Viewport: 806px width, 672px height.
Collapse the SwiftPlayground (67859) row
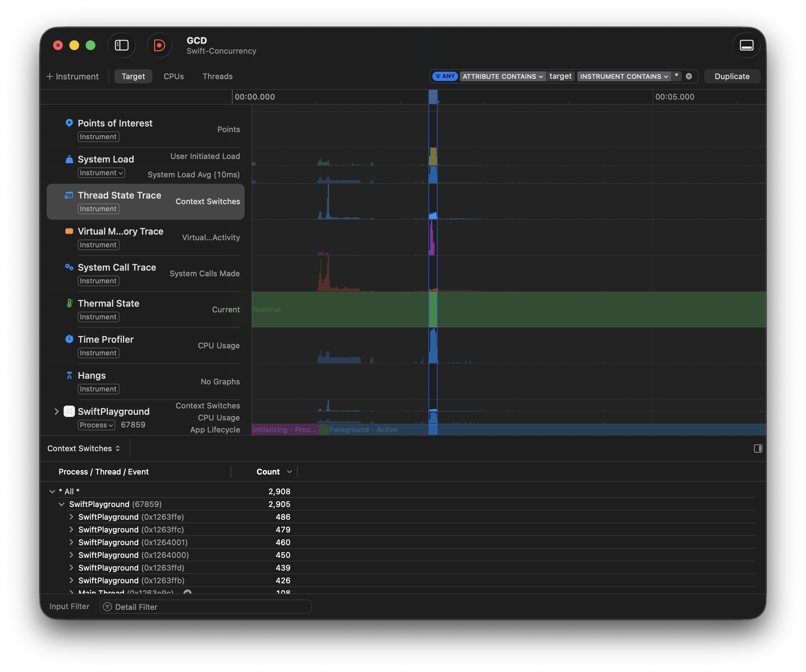[x=62, y=504]
